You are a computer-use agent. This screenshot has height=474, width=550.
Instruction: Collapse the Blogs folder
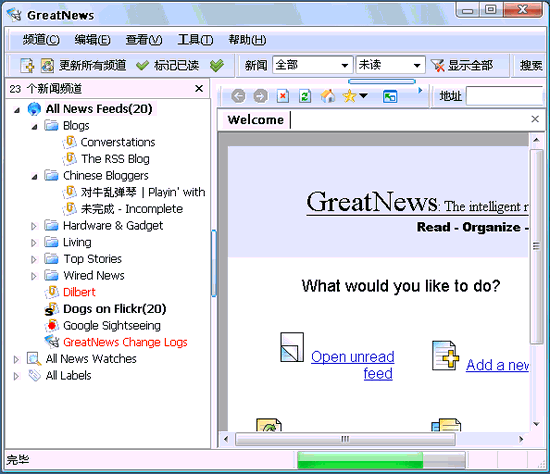tap(34, 127)
